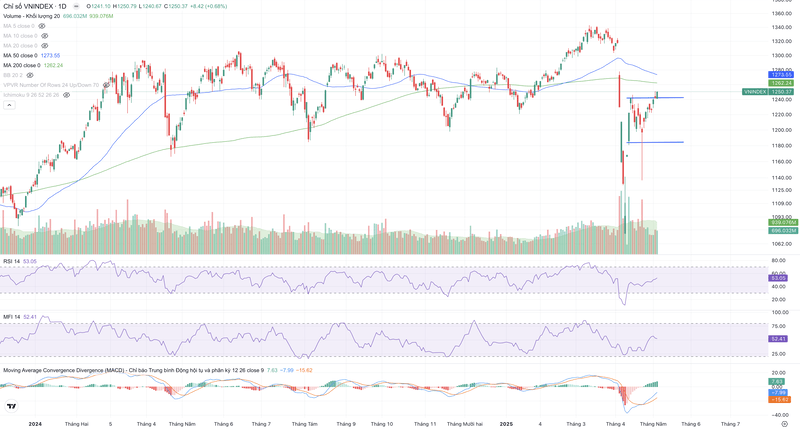Click the MA 50 value 1273.55 in legend
This screenshot has height=429, width=800.
pos(51,55)
